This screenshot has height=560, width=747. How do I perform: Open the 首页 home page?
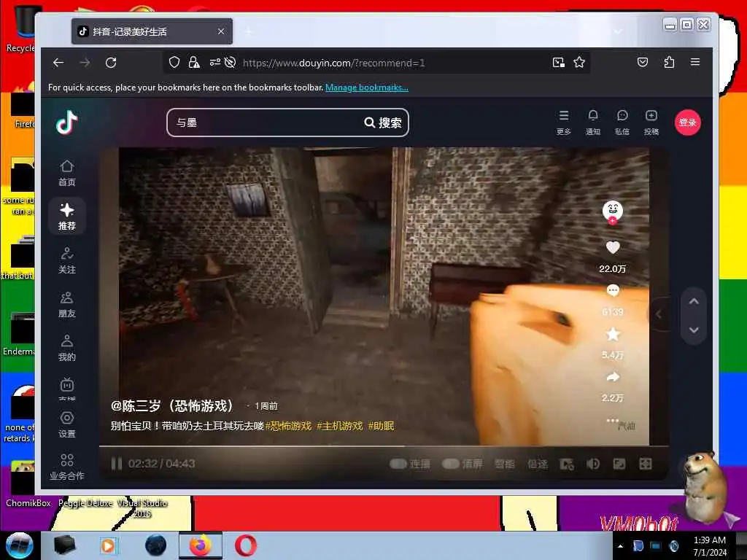(x=66, y=173)
